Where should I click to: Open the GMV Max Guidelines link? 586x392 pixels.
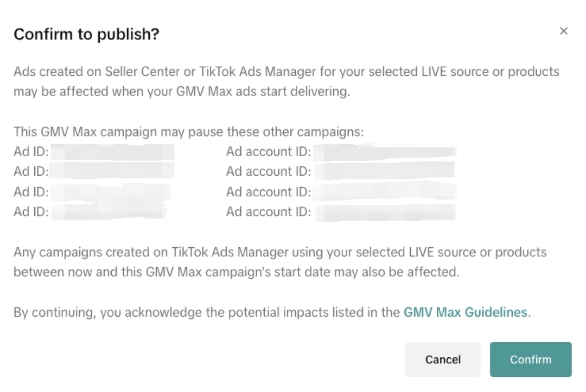[x=466, y=312]
